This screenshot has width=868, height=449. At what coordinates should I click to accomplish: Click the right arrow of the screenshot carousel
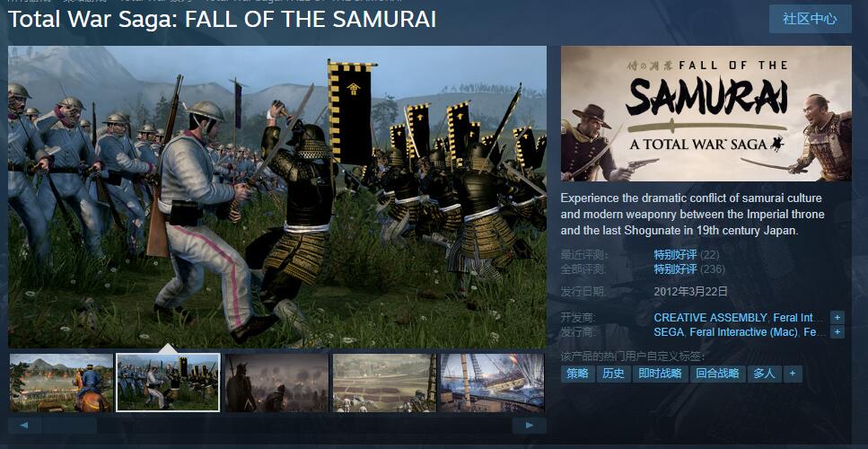coord(530,425)
